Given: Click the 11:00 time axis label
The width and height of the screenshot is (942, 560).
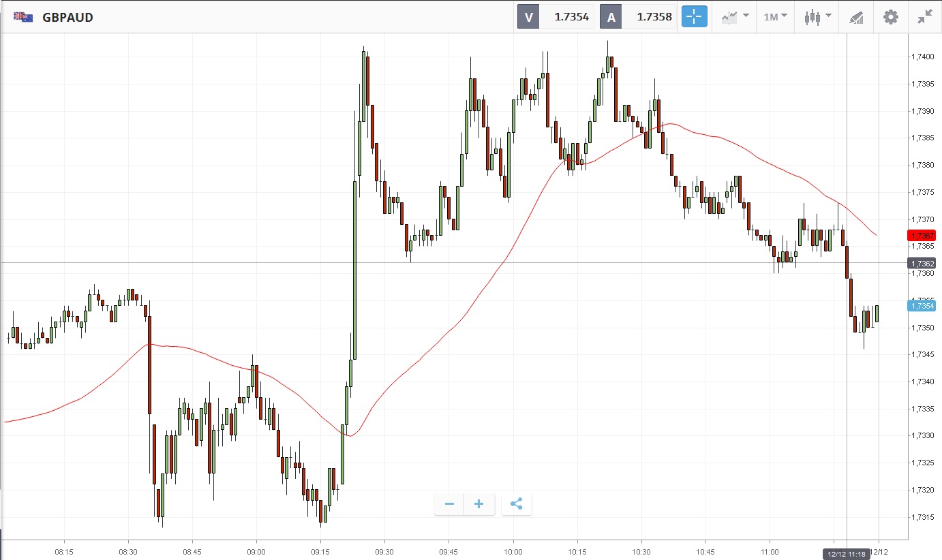Looking at the screenshot, I should 770,552.
